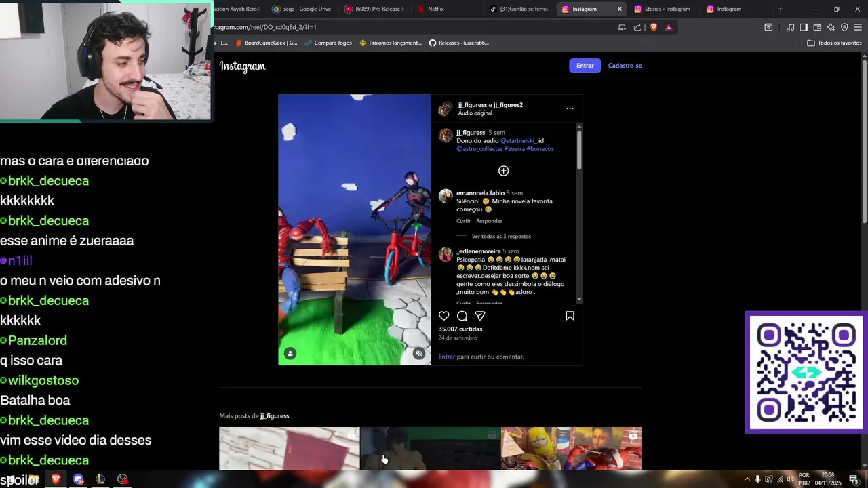Image resolution: width=868 pixels, height=488 pixels.
Task: Open jj_figures2 profile link
Action: 508,105
